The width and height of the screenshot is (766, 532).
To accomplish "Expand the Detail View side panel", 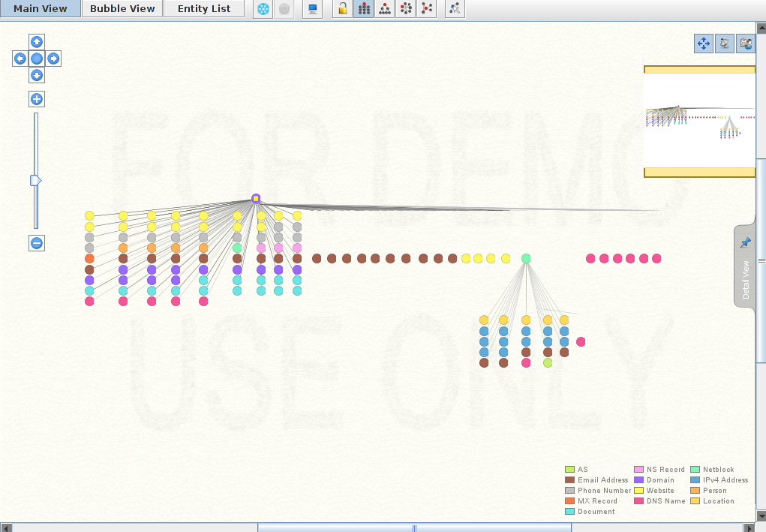I will tap(745, 266).
